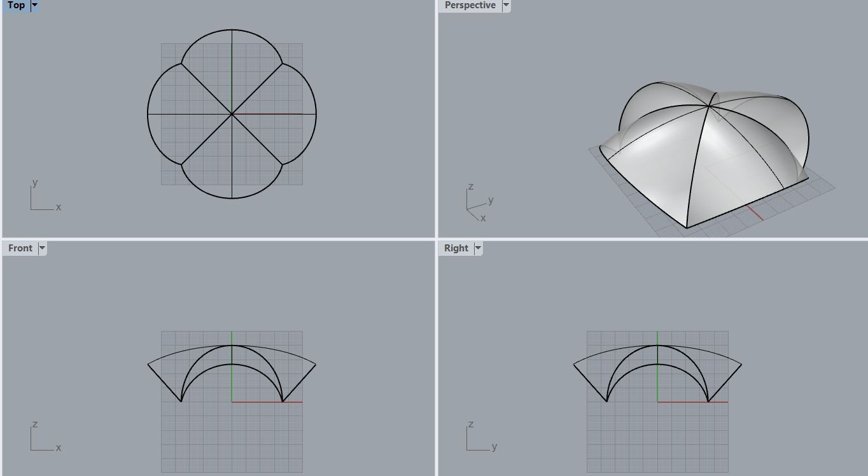Open the Top viewport dropdown arrow
Viewport: 868px width, 476px height.
[x=34, y=5]
